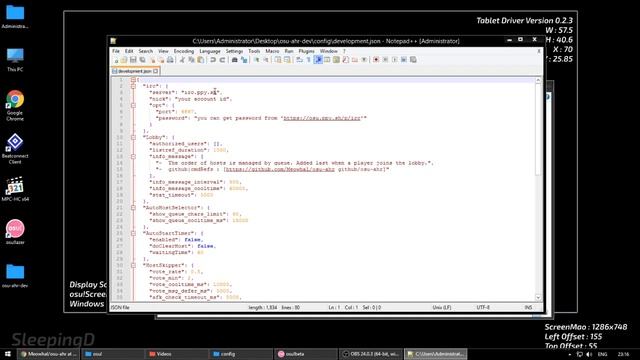Select the osu!lazer desktop icon
This screenshot has width=640, height=360.
tap(15, 232)
